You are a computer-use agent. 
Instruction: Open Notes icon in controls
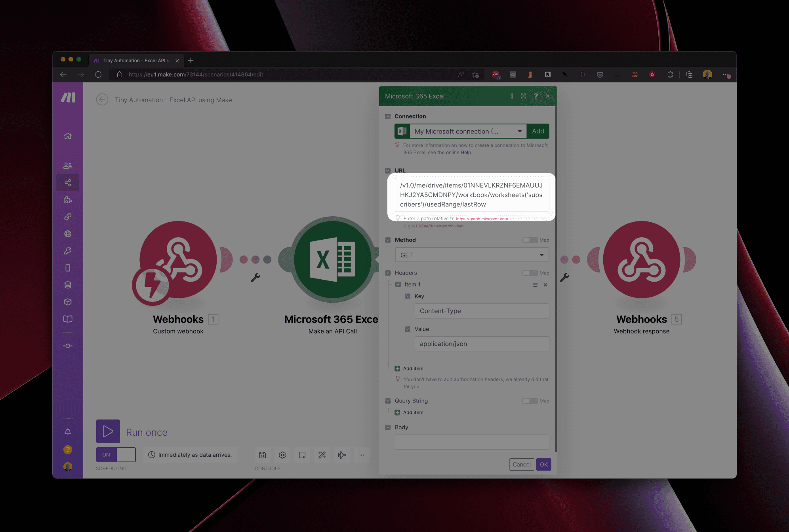tap(302, 455)
